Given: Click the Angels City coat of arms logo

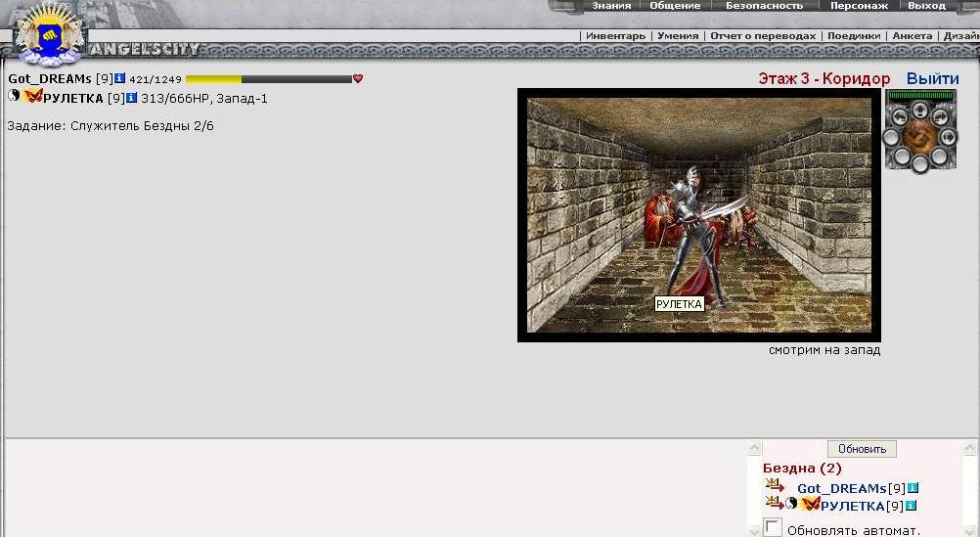Looking at the screenshot, I should tap(49, 34).
